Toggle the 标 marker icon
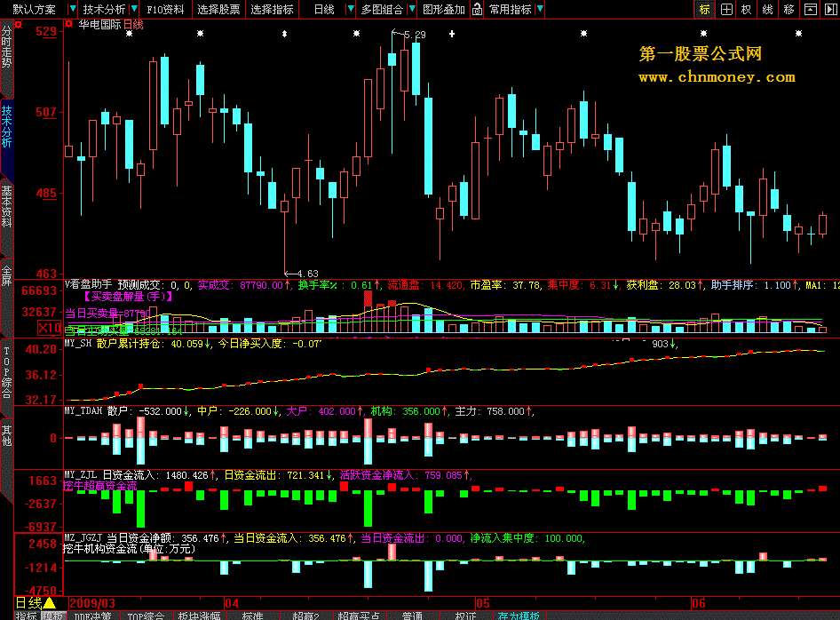The image size is (840, 620). [704, 10]
